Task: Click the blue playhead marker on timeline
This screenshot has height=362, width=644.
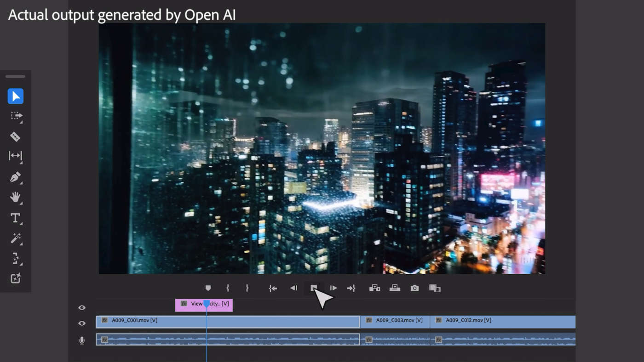Action: pyautogui.click(x=207, y=304)
